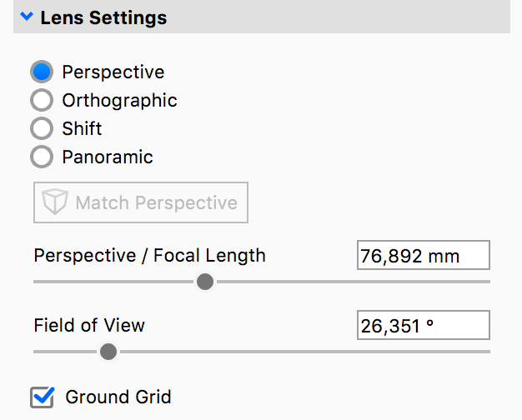Image resolution: width=522 pixels, height=420 pixels.
Task: Select the Perspective radio button
Action: [x=42, y=72]
